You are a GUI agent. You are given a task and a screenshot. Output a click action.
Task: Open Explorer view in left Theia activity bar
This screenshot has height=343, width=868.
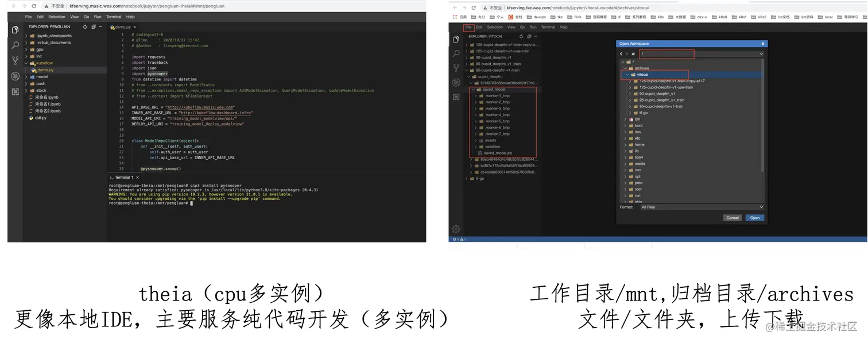tap(15, 30)
